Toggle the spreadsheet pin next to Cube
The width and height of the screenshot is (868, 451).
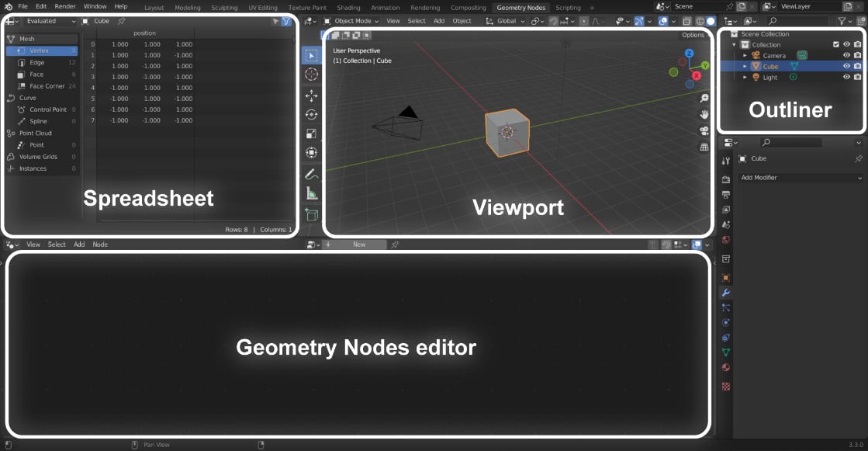121,21
